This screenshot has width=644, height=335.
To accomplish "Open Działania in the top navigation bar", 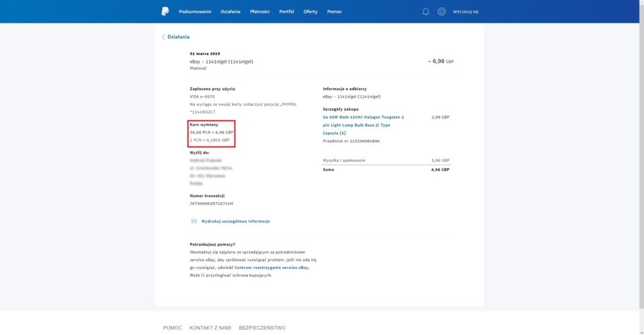I will point(230,11).
